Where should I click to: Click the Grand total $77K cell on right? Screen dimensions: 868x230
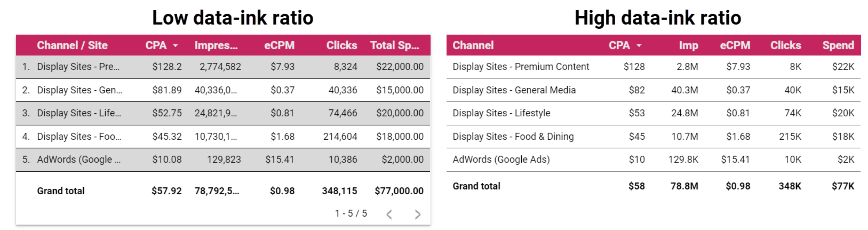843,186
